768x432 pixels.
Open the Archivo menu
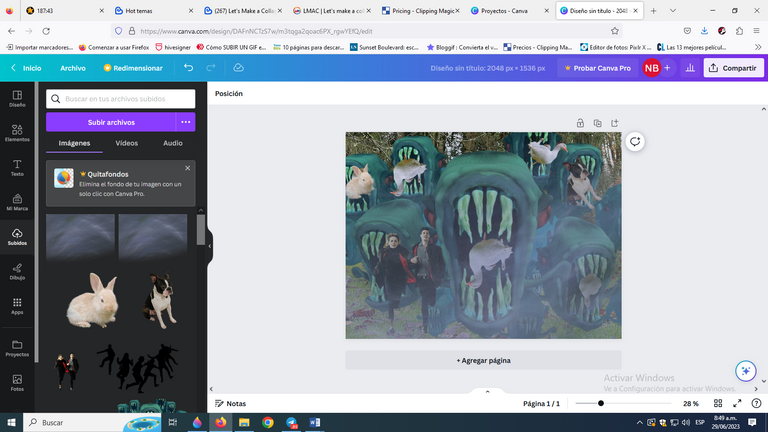(x=73, y=68)
